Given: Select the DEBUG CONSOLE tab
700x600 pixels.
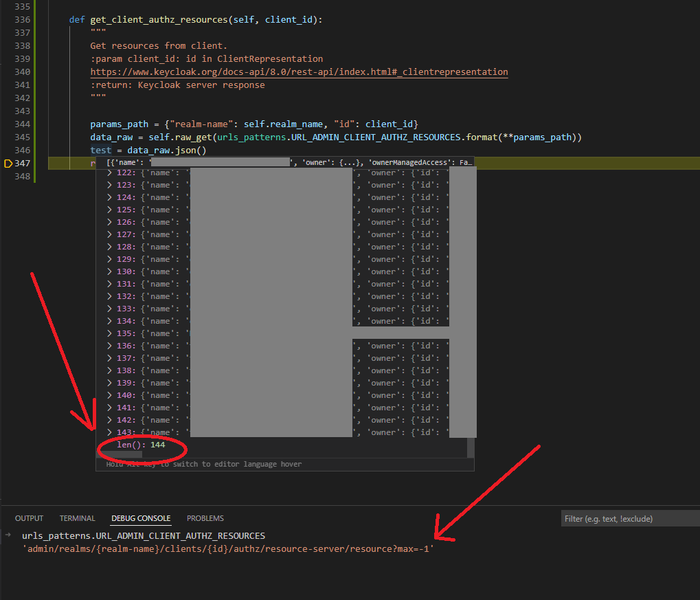Looking at the screenshot, I should pos(140,518).
